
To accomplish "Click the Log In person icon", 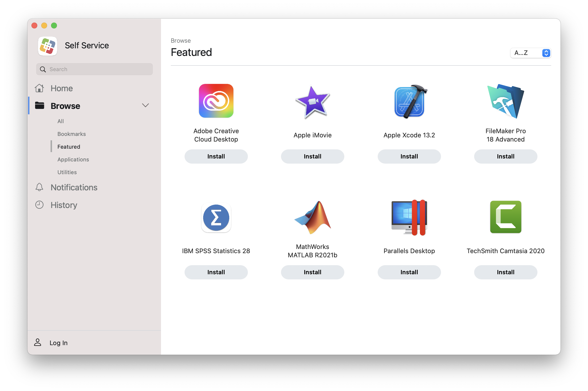I will (x=38, y=342).
